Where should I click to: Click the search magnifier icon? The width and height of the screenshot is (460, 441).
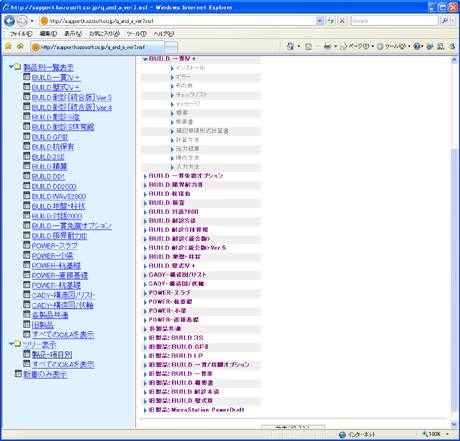tap(445, 21)
